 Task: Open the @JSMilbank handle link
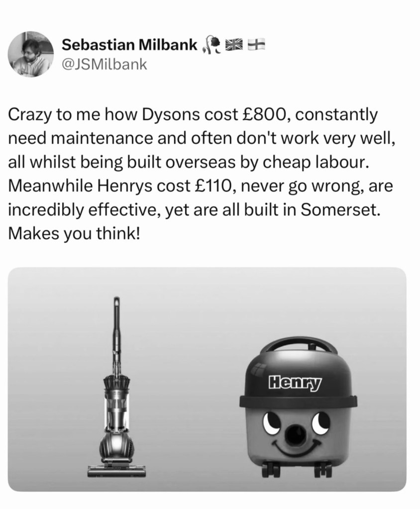pyautogui.click(x=104, y=64)
